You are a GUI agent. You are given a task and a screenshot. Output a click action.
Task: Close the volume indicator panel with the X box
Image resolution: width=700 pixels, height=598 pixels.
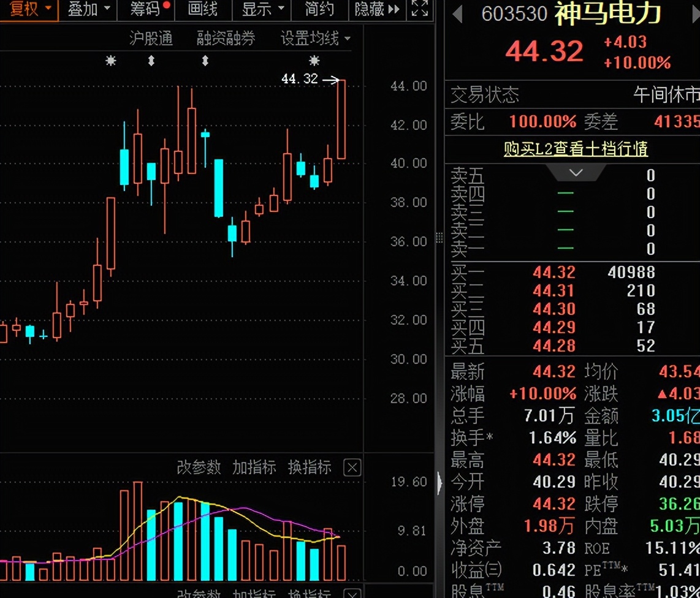pyautogui.click(x=352, y=468)
